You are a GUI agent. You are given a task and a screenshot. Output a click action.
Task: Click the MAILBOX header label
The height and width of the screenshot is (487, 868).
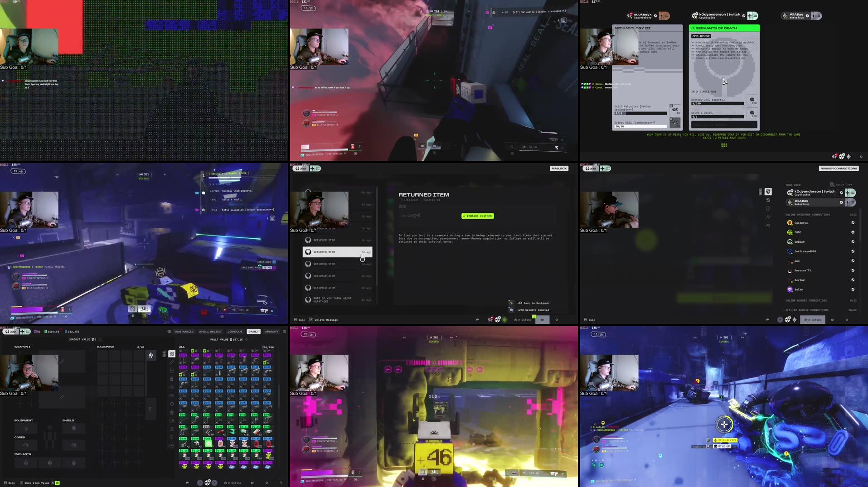coord(559,169)
